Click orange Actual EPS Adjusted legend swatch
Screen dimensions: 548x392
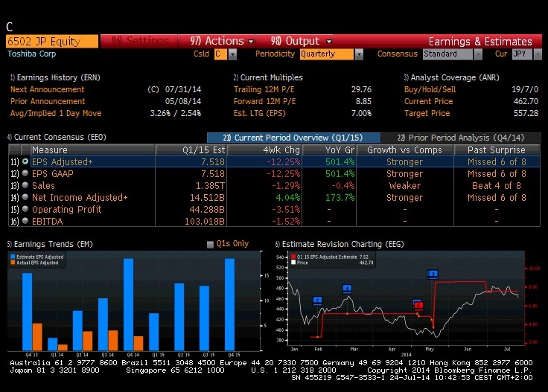tap(13, 263)
